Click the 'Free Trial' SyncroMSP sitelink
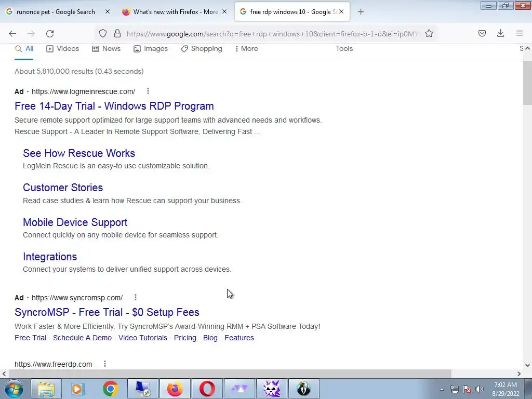The image size is (532, 399). 30,338
